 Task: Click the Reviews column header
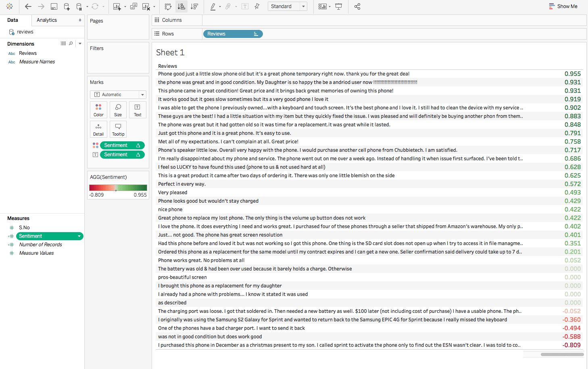tap(167, 66)
